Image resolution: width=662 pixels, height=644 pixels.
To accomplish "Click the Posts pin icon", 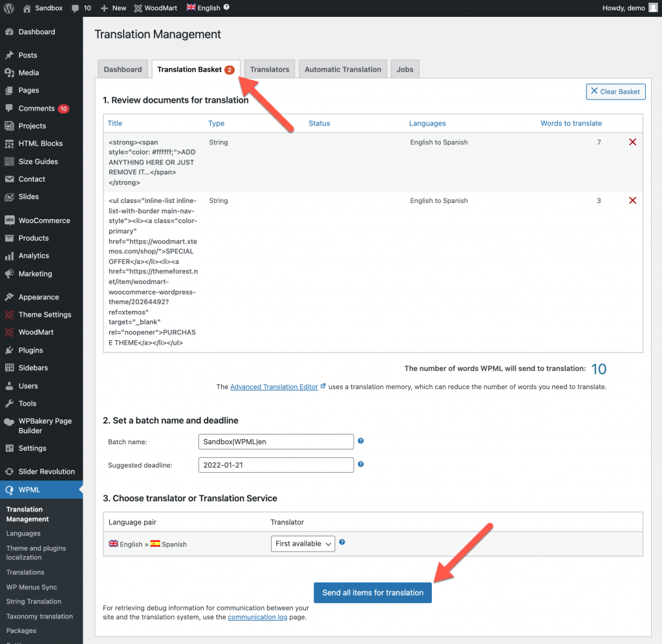I will tap(9, 55).
